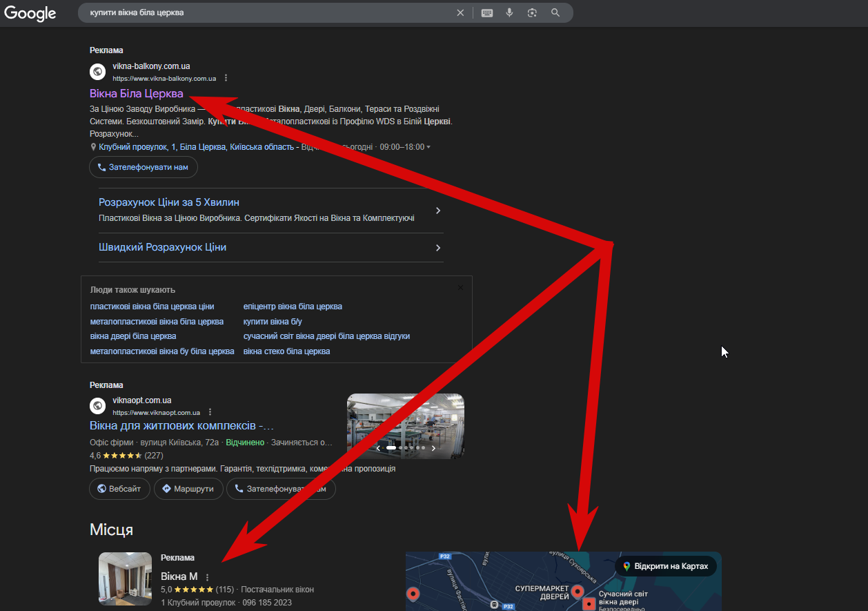
Task: Close the Люди також шукають box
Action: [x=460, y=287]
